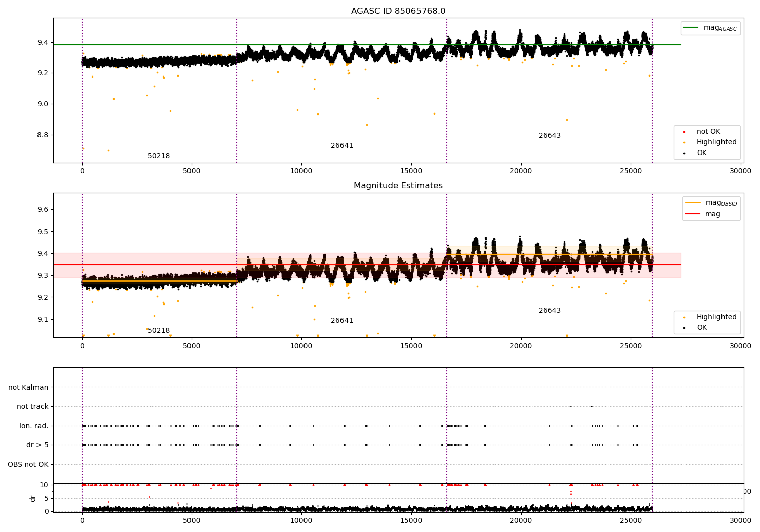Select 'OK' entry in the top plot legend
The image size is (760, 532).
[x=702, y=153]
